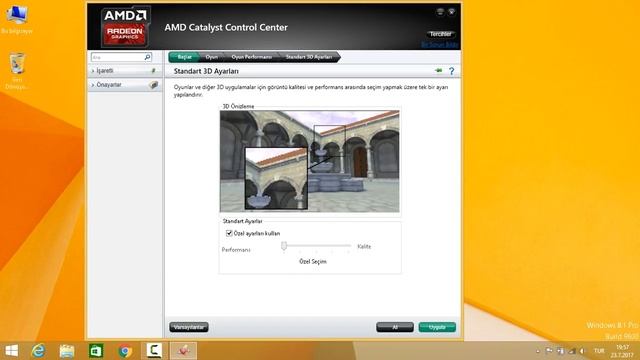Click the TUR input language indicator
Image resolution: width=640 pixels, height=360 pixels.
click(599, 351)
